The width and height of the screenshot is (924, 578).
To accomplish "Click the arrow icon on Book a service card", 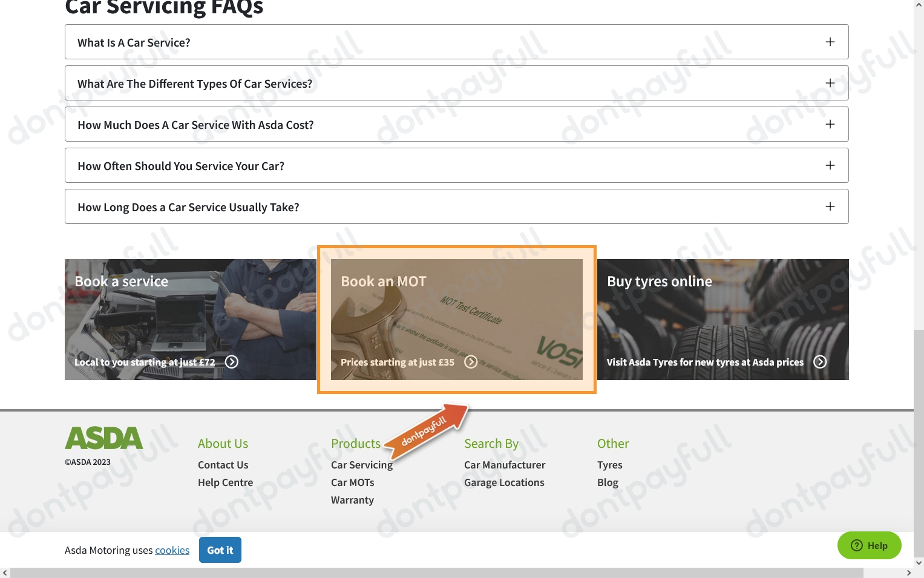I will [x=231, y=361].
